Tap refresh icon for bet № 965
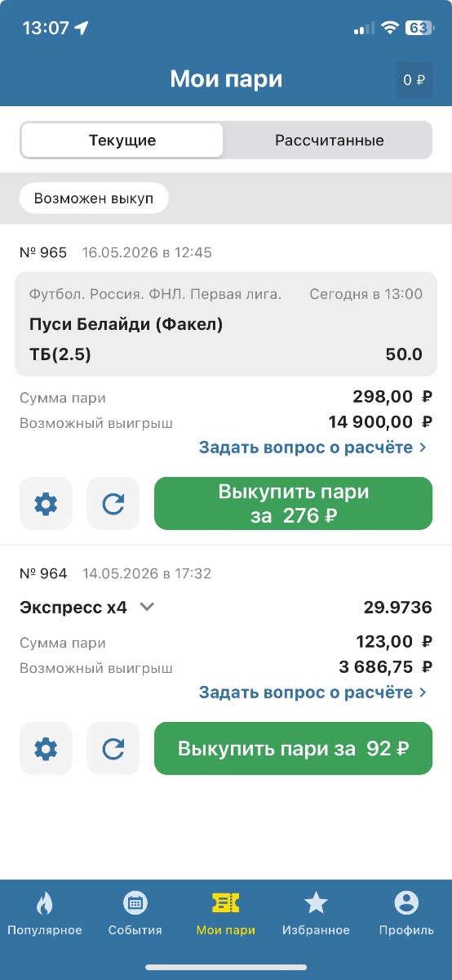The image size is (452, 980). click(x=113, y=504)
